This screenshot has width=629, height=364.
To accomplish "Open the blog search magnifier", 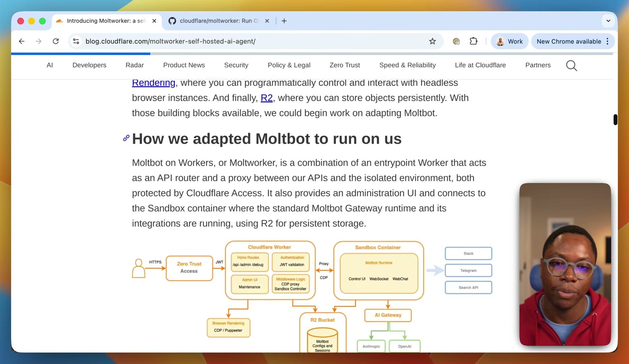I will click(571, 65).
